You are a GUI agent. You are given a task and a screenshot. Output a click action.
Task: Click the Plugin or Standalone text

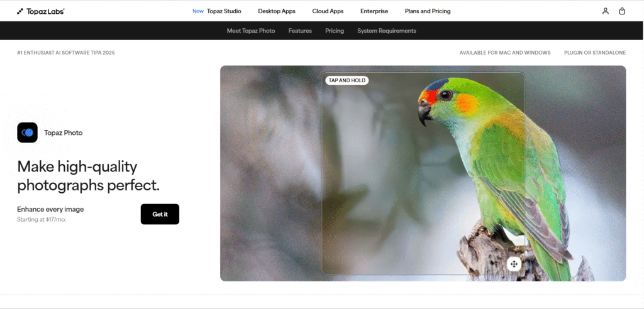coord(595,53)
